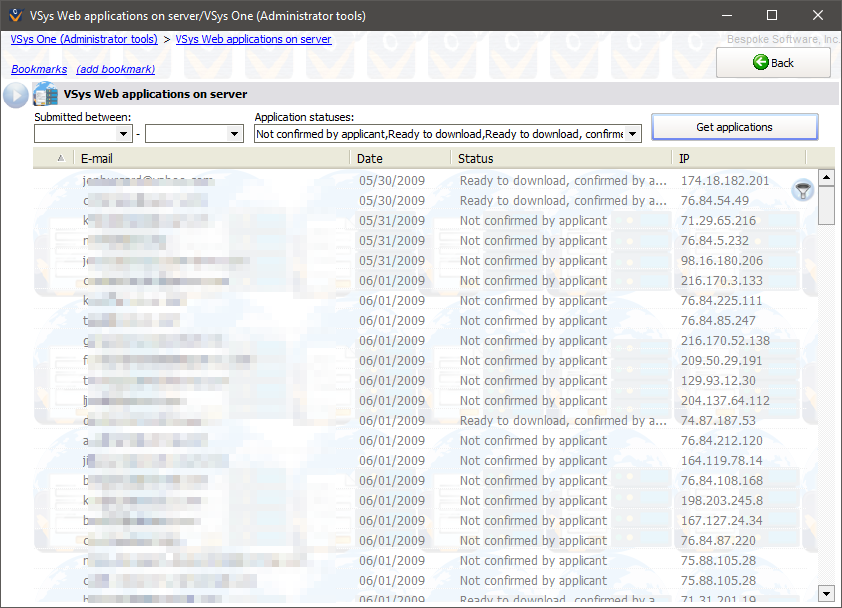
Task: Sort the list by the E-mail column header
Action: 210,158
